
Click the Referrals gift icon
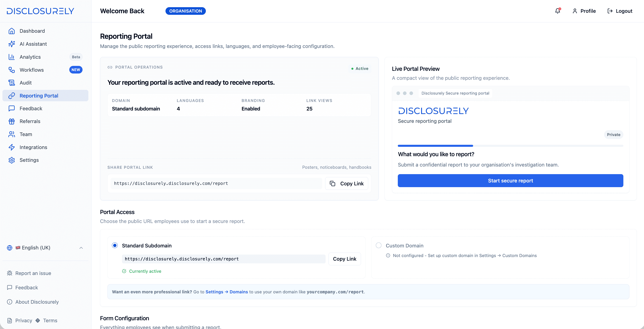[11, 121]
